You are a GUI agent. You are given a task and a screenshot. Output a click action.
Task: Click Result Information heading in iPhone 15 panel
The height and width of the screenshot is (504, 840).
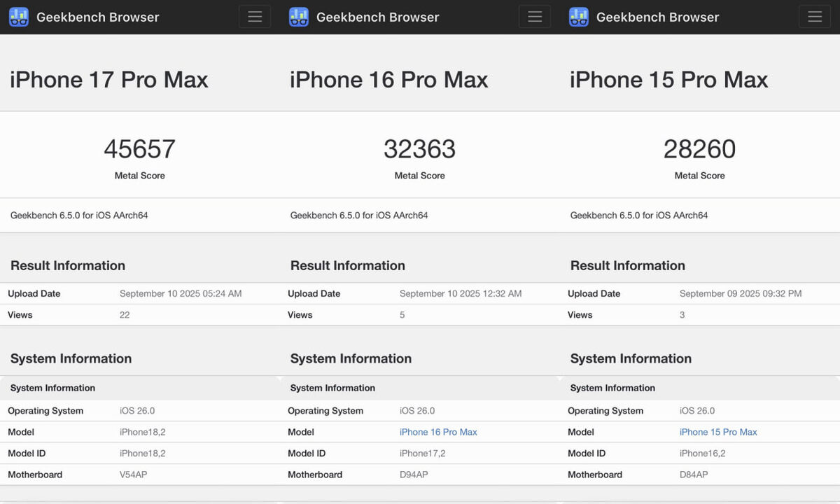tap(628, 265)
